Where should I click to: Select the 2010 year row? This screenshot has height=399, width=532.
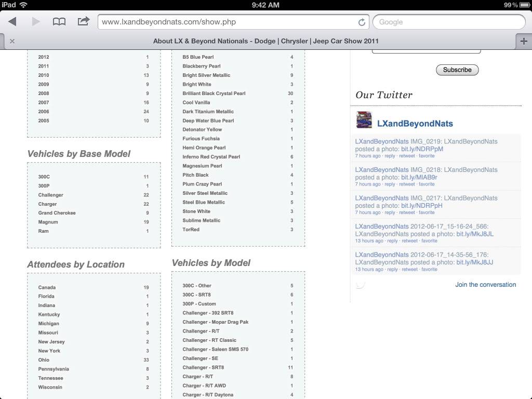[94, 75]
